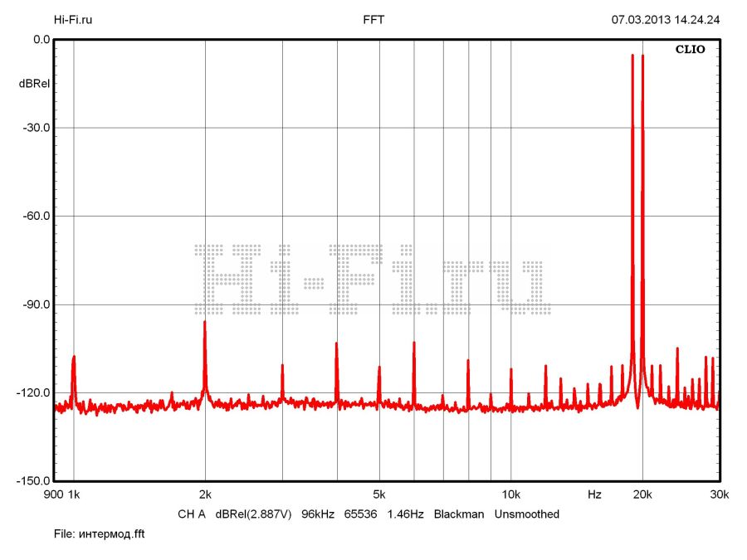Click the 96kHz sample rate label
747x560 pixels.
click(318, 514)
